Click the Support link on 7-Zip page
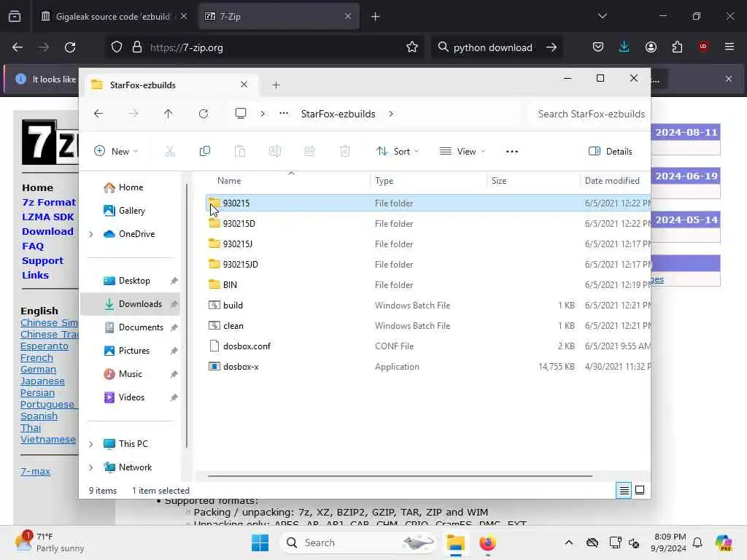The image size is (747, 560). click(42, 261)
